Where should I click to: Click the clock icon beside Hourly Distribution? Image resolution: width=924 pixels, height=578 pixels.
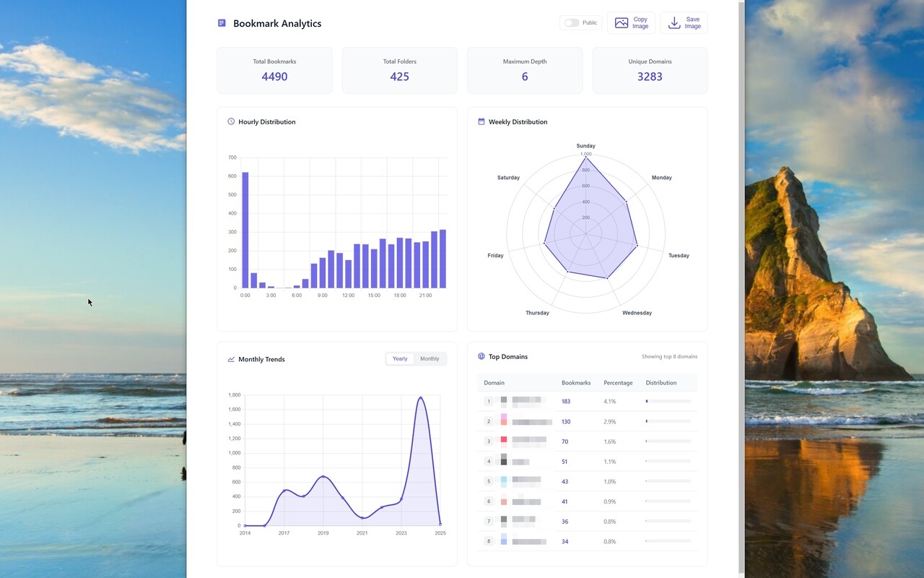(231, 121)
